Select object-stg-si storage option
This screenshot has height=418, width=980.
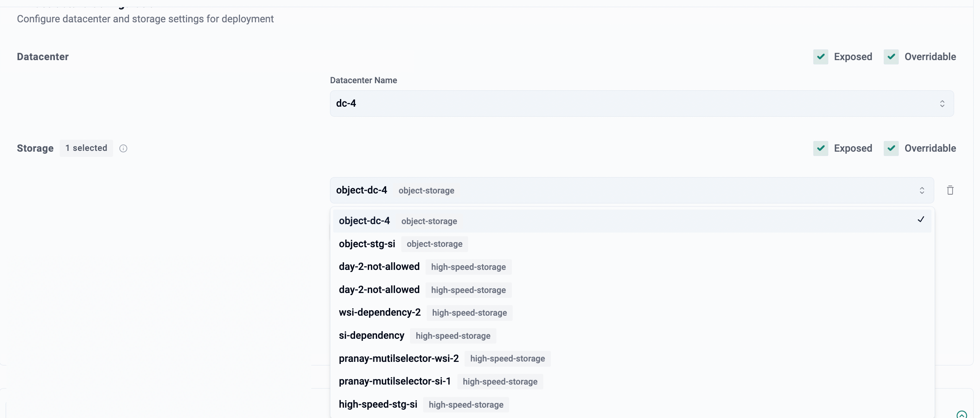pyautogui.click(x=367, y=244)
